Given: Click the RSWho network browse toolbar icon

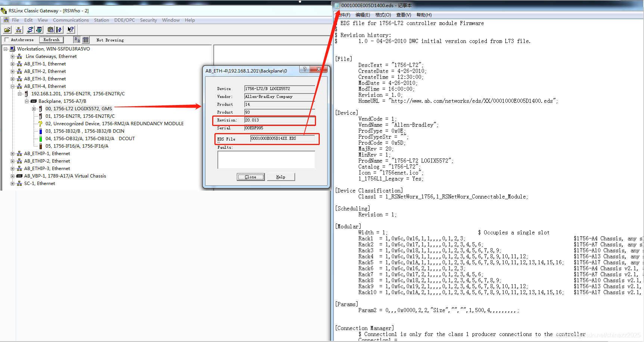Looking at the screenshot, I should 19,30.
